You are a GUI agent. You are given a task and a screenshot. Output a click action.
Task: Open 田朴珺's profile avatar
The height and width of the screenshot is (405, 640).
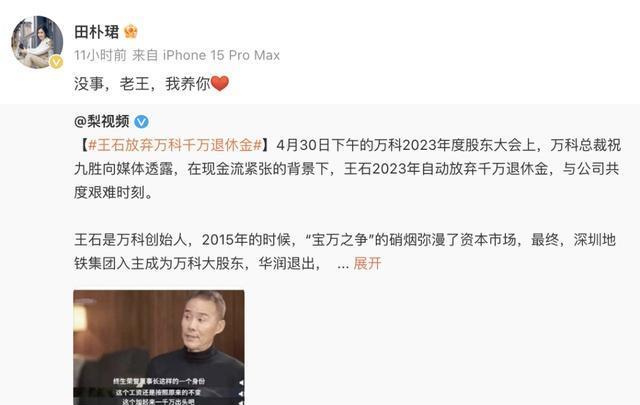pyautogui.click(x=37, y=42)
